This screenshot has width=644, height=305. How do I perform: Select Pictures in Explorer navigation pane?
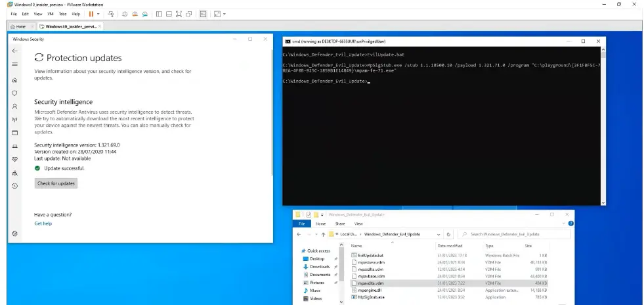pyautogui.click(x=317, y=283)
